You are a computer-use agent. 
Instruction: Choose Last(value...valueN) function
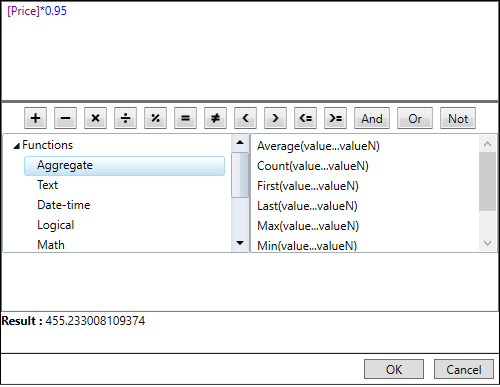coord(307,206)
